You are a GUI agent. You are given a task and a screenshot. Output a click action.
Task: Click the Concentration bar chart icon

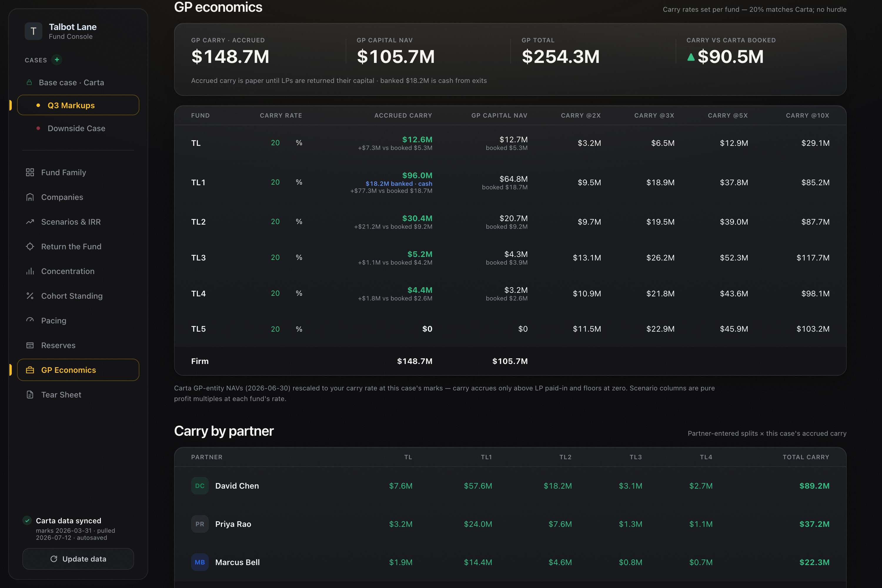30,271
